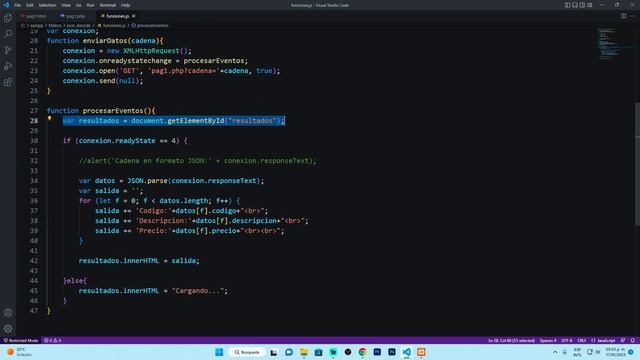Open the Selection menu

point(47,5)
